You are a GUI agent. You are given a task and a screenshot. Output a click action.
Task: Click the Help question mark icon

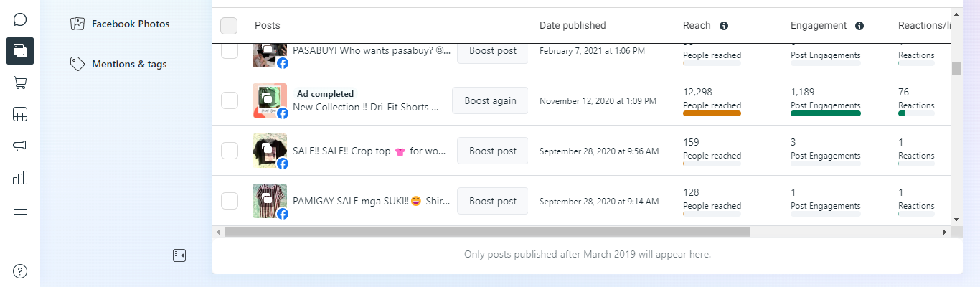click(x=20, y=271)
